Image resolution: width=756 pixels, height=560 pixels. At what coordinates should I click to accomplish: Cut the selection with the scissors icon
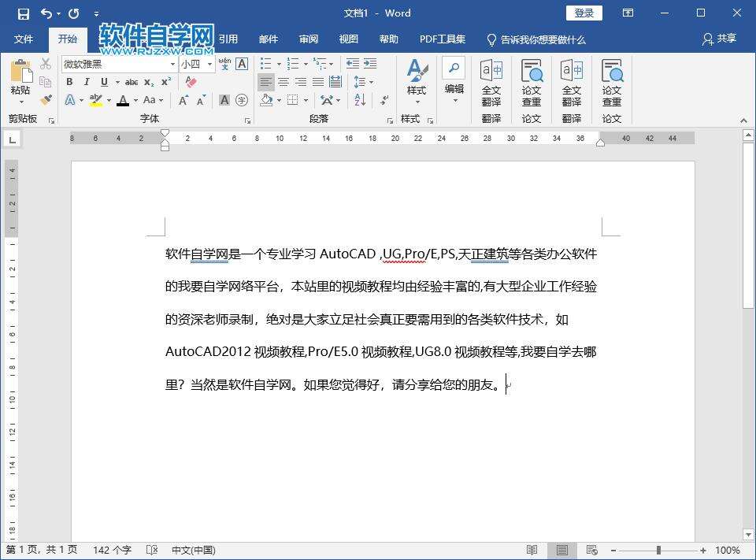[x=46, y=64]
